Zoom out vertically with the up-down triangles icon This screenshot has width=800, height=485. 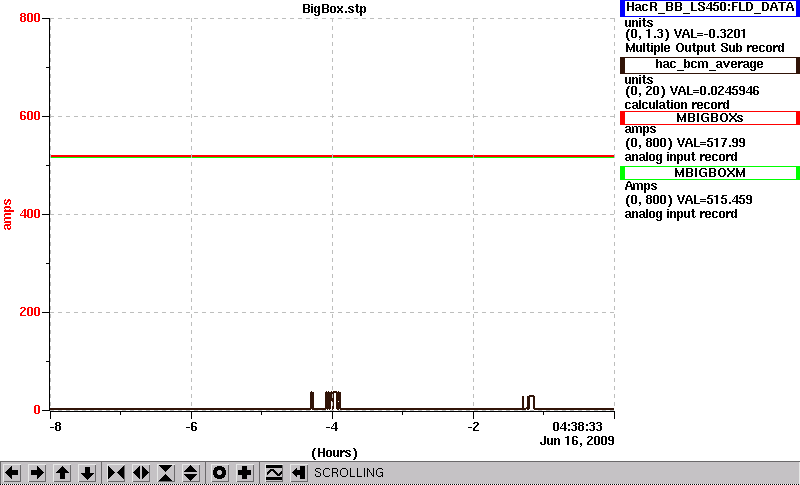point(191,473)
